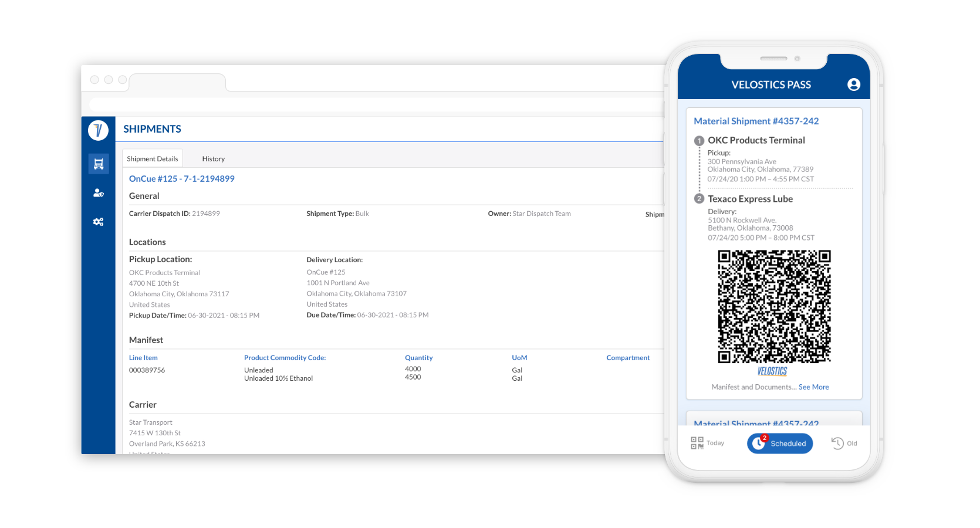Open the settings gears icon in sidebar
Image resolution: width=980 pixels, height=528 pixels.
click(99, 222)
